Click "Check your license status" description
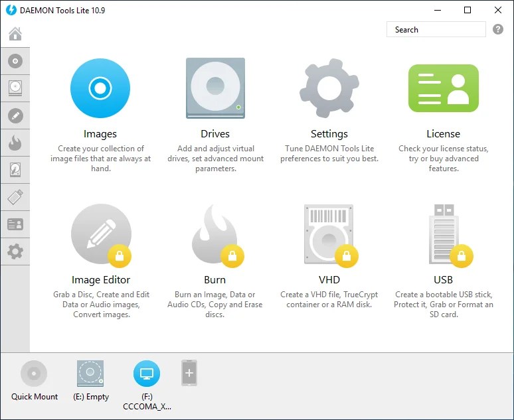Image resolution: width=514 pixels, height=420 pixels. (443, 159)
